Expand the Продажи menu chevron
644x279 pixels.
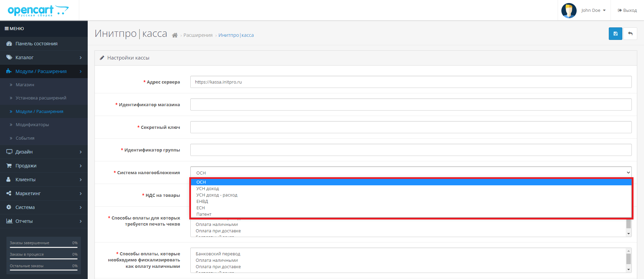[81, 166]
